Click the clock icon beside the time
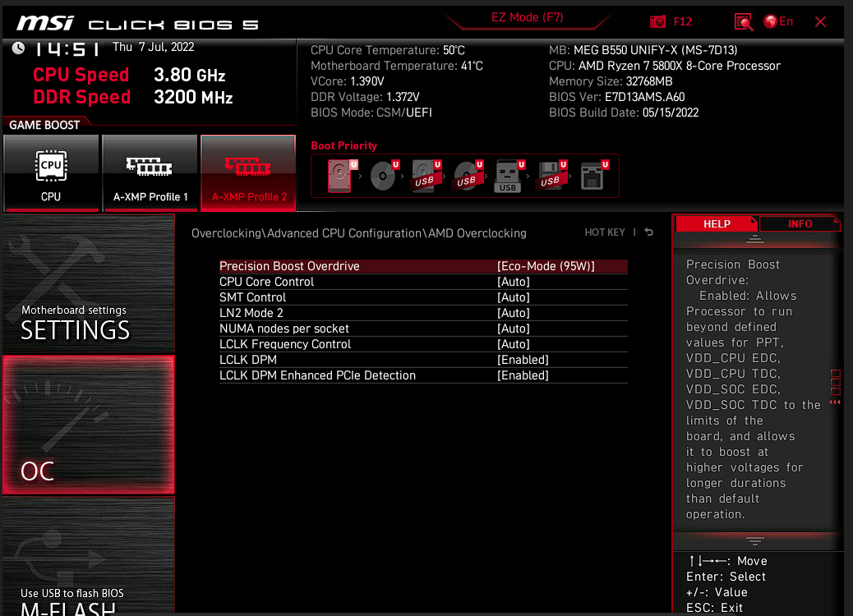The height and width of the screenshot is (616, 853). tap(19, 48)
